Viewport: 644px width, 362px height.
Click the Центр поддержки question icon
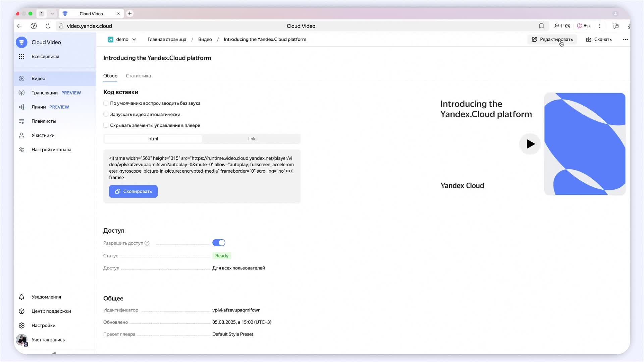(x=21, y=311)
